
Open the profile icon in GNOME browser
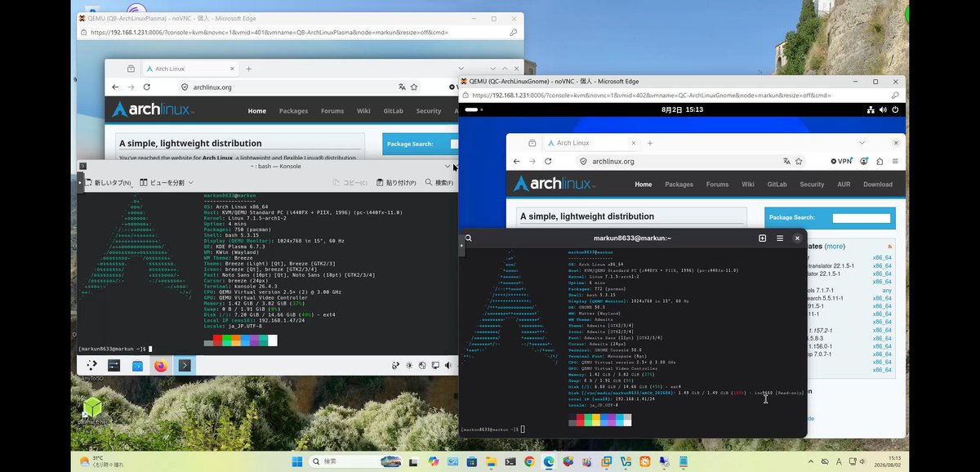point(865,162)
